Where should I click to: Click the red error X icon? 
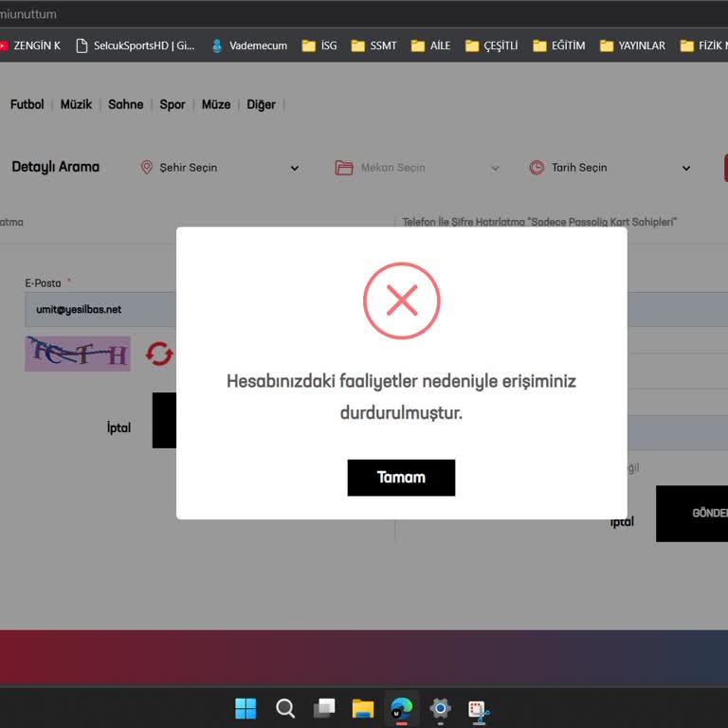[x=402, y=300]
